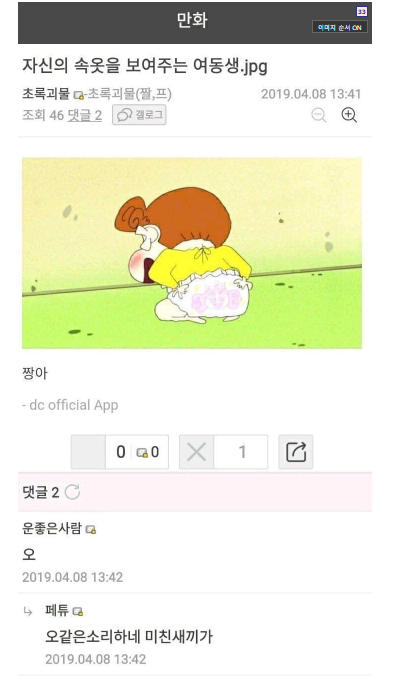This screenshot has width=418, height=687.
Task: Select reply author 페튜
Action: pyautogui.click(x=57, y=610)
